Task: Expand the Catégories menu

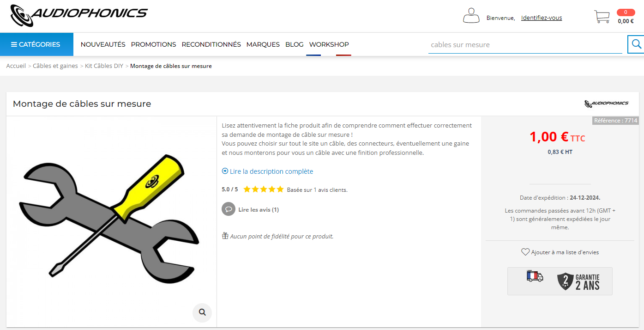Action: click(x=36, y=44)
